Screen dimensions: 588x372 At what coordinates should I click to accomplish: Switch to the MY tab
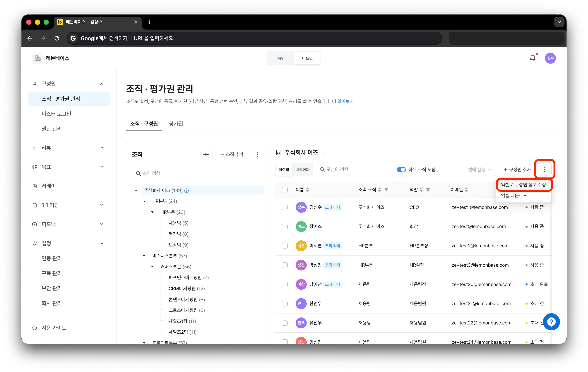pos(280,58)
